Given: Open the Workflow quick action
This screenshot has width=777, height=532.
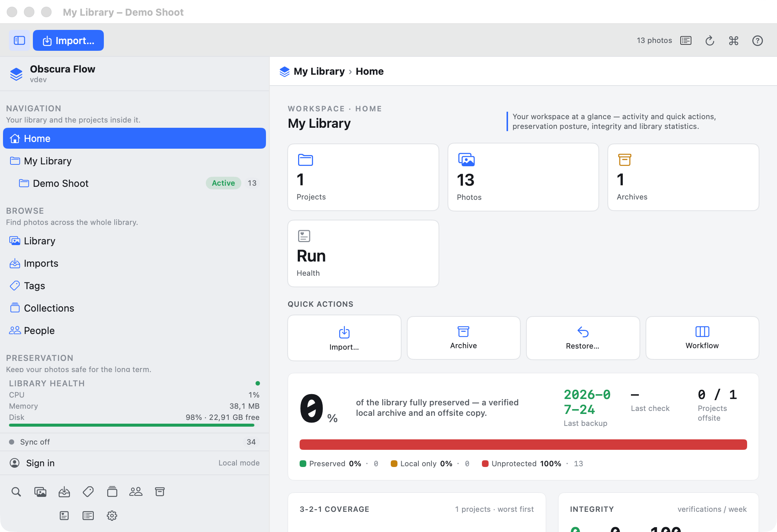Looking at the screenshot, I should click(702, 338).
